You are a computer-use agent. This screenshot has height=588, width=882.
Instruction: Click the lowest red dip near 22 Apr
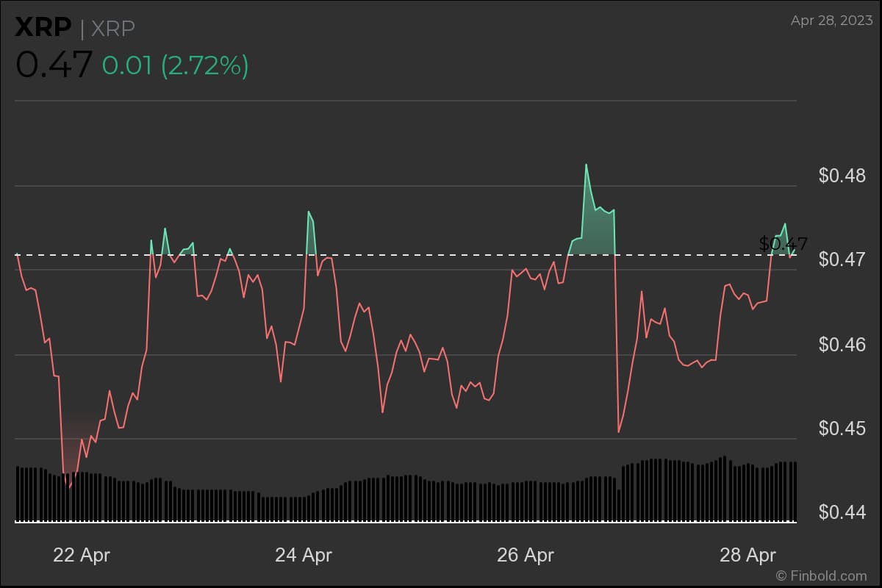[x=70, y=486]
